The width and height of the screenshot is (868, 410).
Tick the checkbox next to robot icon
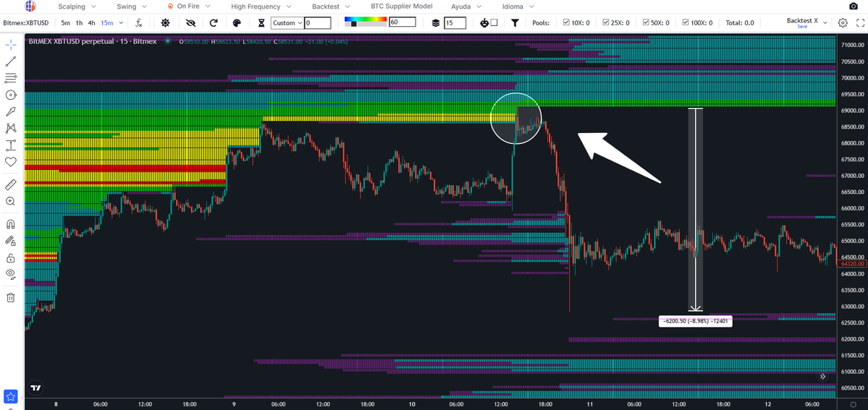pos(494,22)
